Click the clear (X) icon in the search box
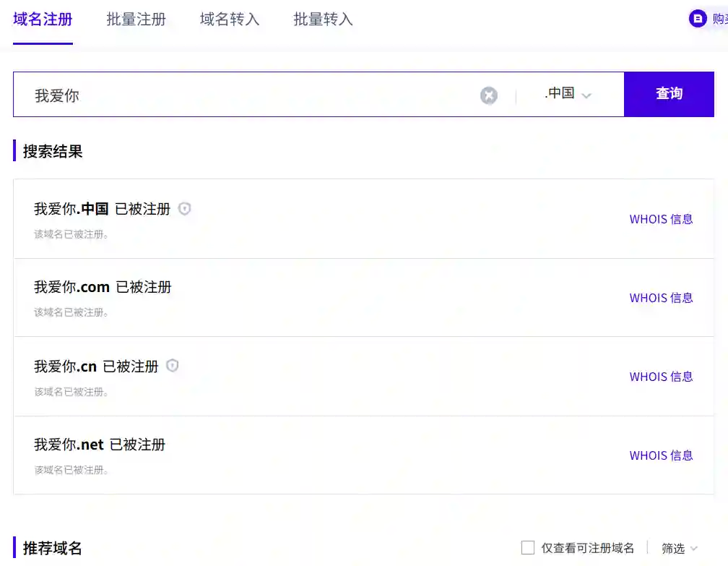Image resolution: width=728 pixels, height=566 pixels. 489,95
